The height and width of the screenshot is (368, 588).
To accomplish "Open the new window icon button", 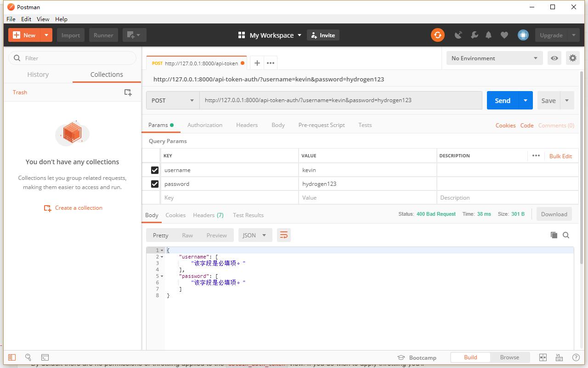I will [134, 35].
